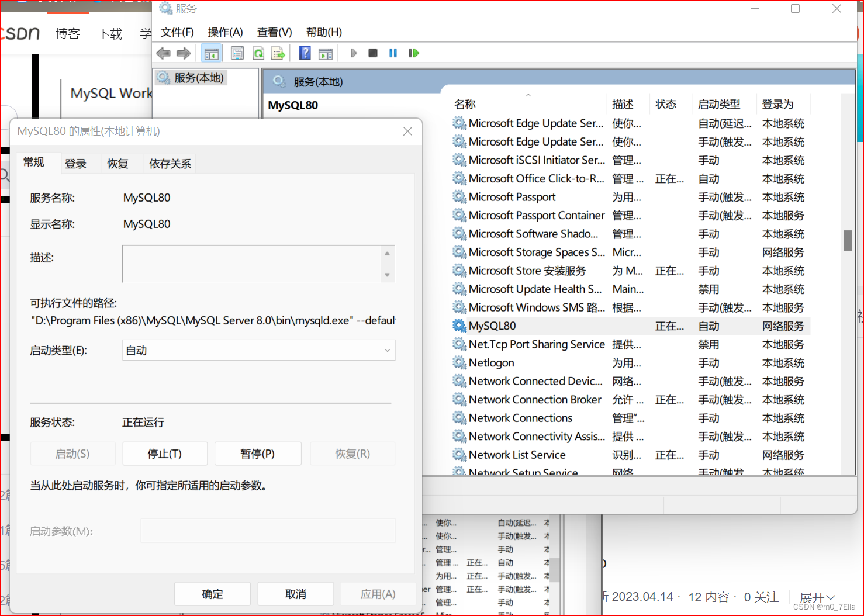Image resolution: width=864 pixels, height=616 pixels.
Task: Click the Export List toolbar icon
Action: coord(278,53)
